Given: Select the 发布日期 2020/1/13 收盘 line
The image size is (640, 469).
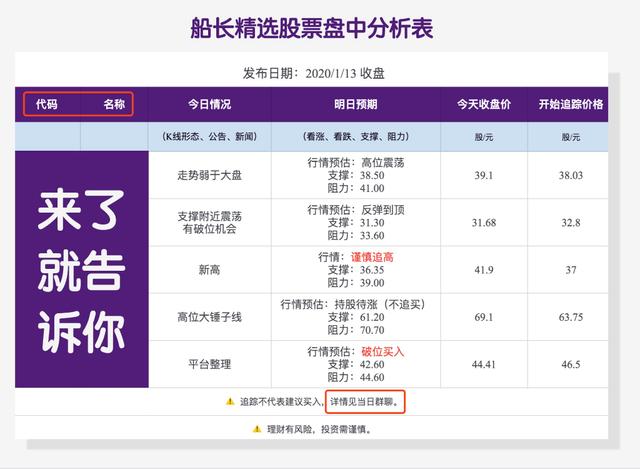Looking at the screenshot, I should point(313,73).
